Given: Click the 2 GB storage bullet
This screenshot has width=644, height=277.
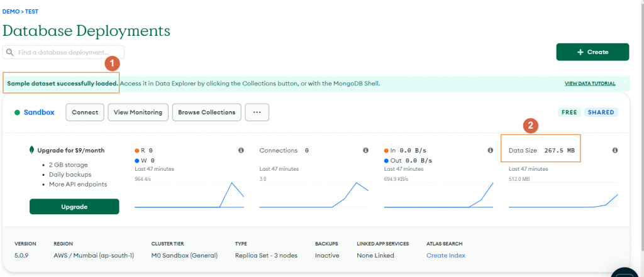Looking at the screenshot, I should (68, 165).
